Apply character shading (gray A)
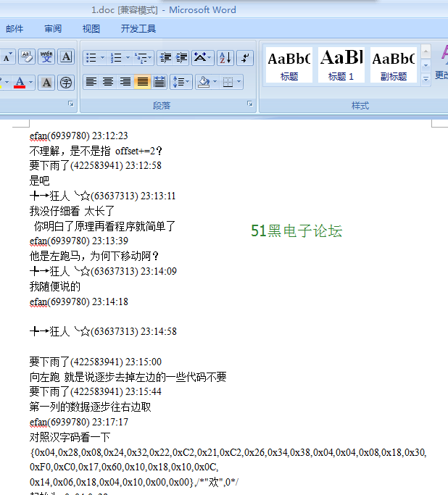Screen dimensions: 448x495 46,83
